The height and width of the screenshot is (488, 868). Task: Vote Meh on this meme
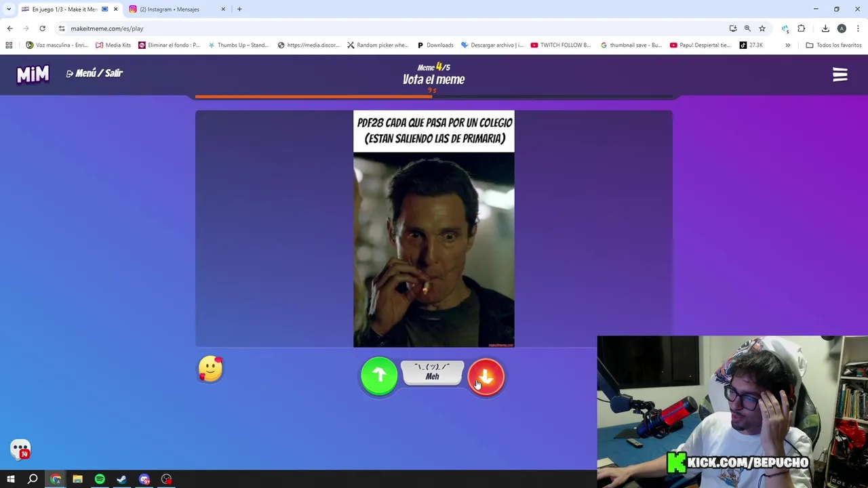pyautogui.click(x=432, y=373)
